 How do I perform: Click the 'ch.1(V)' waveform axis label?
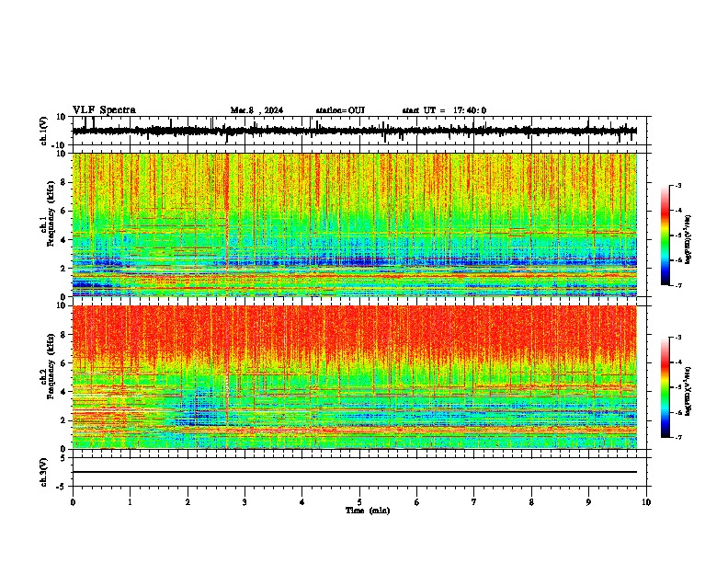[44, 131]
